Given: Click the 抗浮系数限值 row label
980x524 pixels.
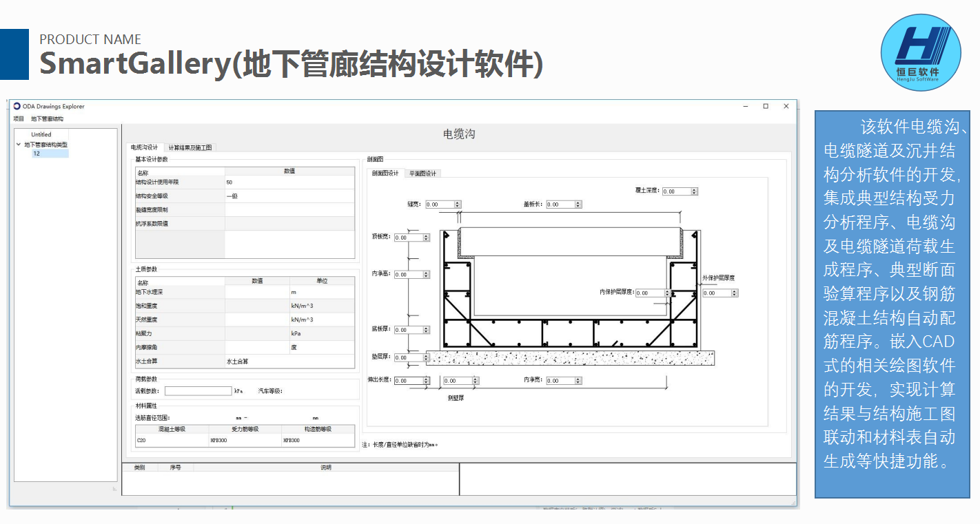Looking at the screenshot, I should click(152, 224).
